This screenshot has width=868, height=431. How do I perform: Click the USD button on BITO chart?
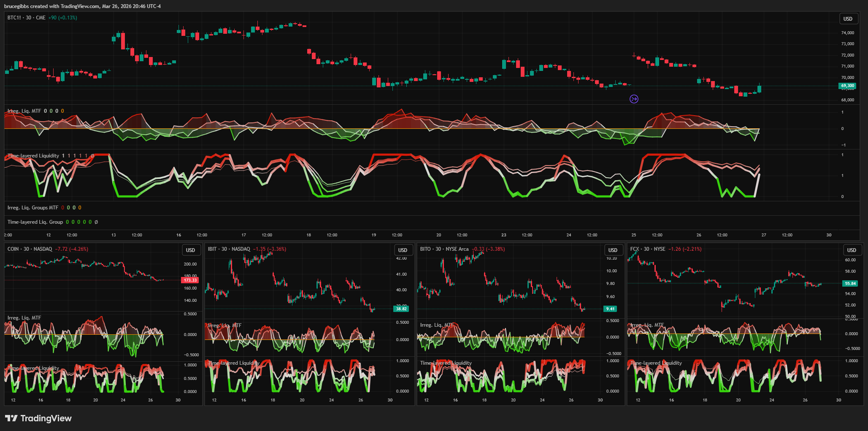tap(613, 250)
